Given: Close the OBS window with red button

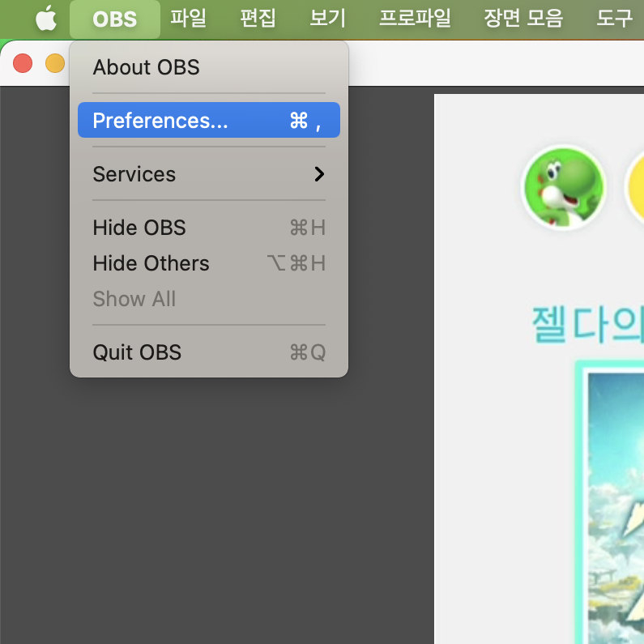Looking at the screenshot, I should (23, 63).
